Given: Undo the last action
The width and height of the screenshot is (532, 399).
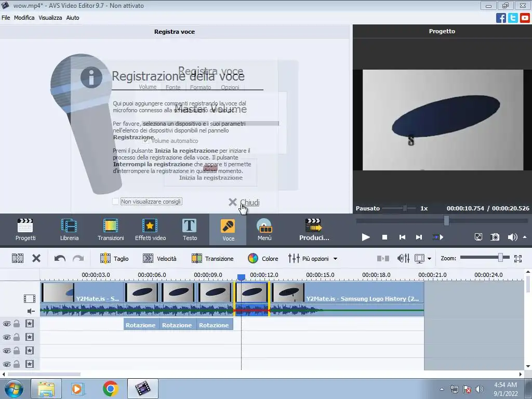Looking at the screenshot, I should pyautogui.click(x=60, y=259).
